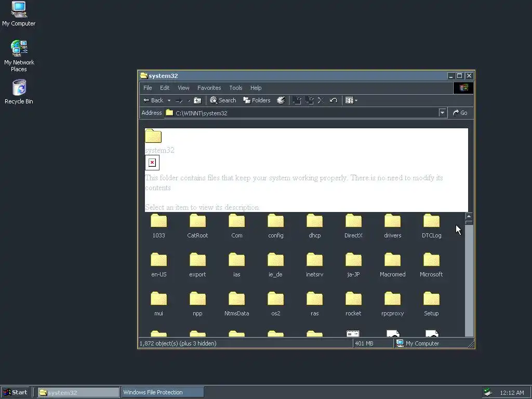Click the Forward arrow button
The width and height of the screenshot is (532, 399).
click(179, 100)
